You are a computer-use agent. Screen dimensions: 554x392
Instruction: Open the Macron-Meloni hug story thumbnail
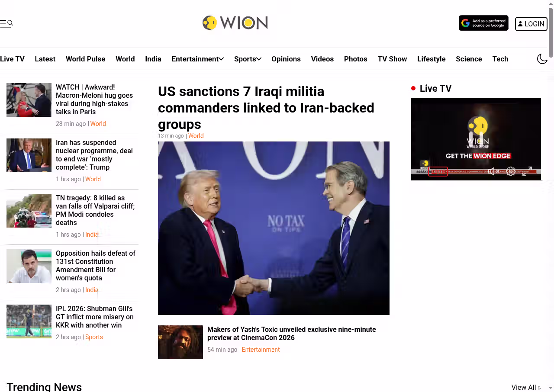[29, 100]
